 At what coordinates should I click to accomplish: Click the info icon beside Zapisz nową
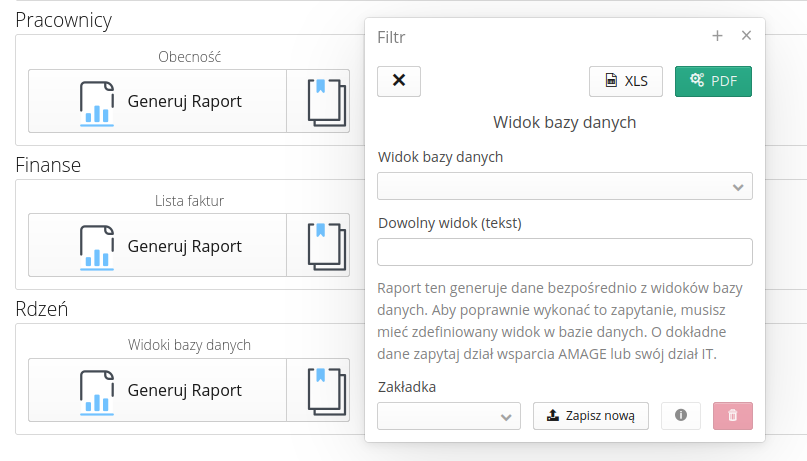click(x=681, y=416)
